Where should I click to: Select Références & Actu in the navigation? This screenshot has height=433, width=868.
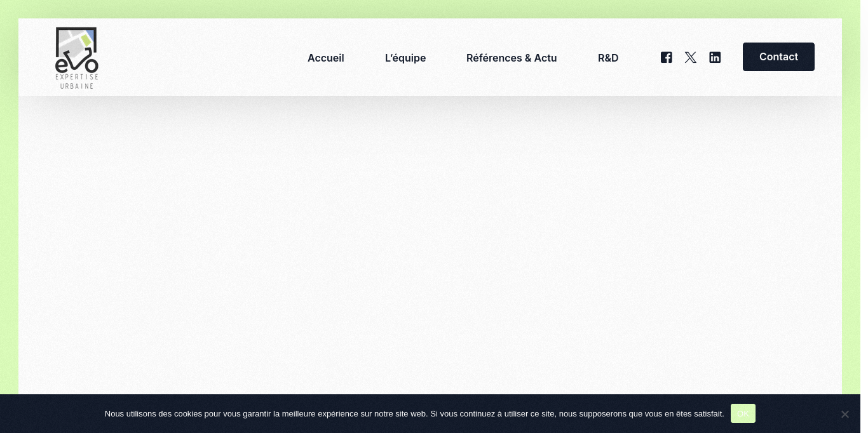[x=512, y=58]
